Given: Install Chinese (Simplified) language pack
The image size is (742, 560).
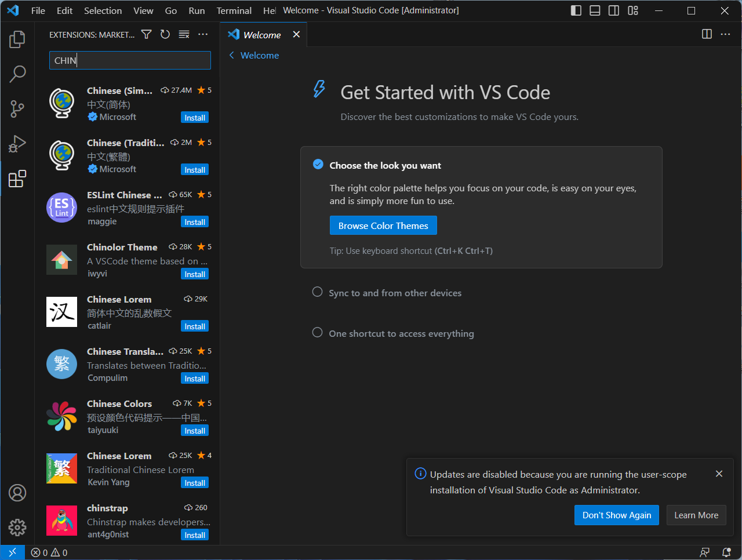Looking at the screenshot, I should pos(195,118).
